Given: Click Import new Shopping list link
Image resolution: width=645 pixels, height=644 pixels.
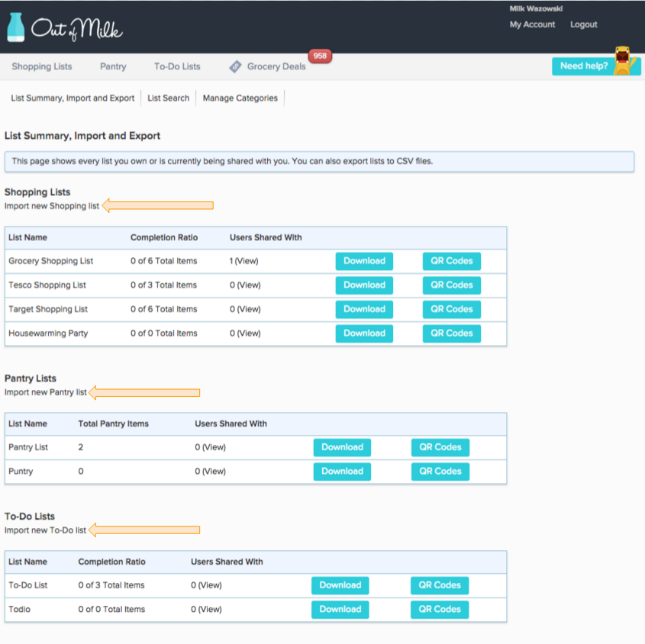Looking at the screenshot, I should (x=52, y=206).
